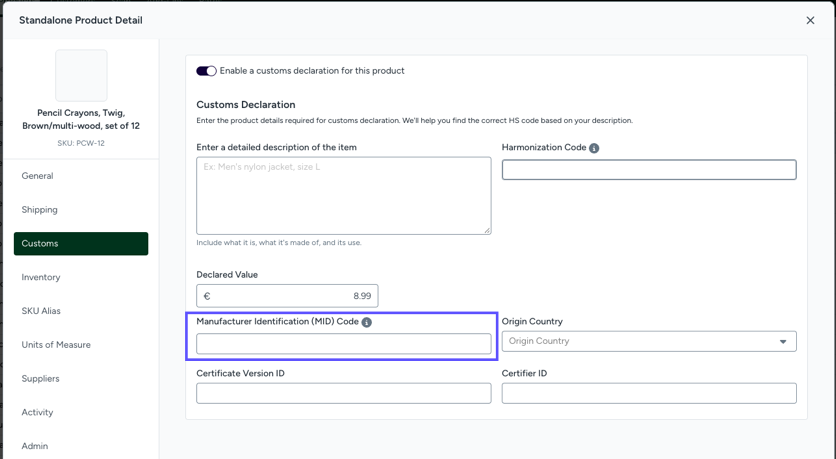Click the Manufacturer Identification Code field

point(343,344)
